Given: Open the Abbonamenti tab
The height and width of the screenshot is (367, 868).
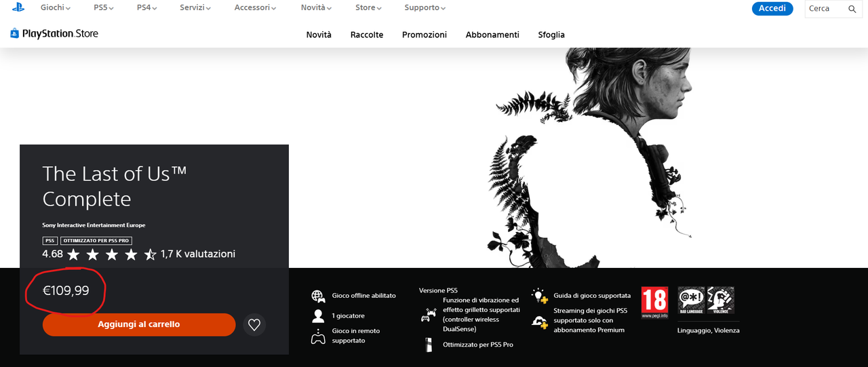Looking at the screenshot, I should [x=492, y=35].
